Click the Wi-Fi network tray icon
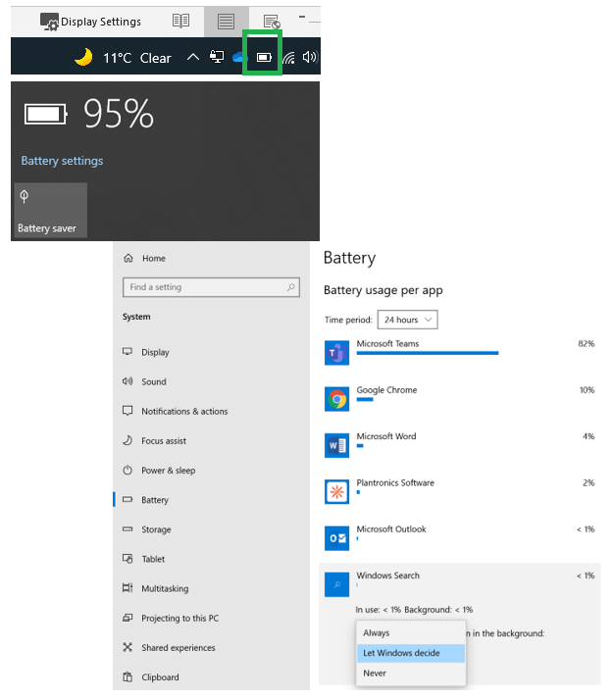 point(288,58)
